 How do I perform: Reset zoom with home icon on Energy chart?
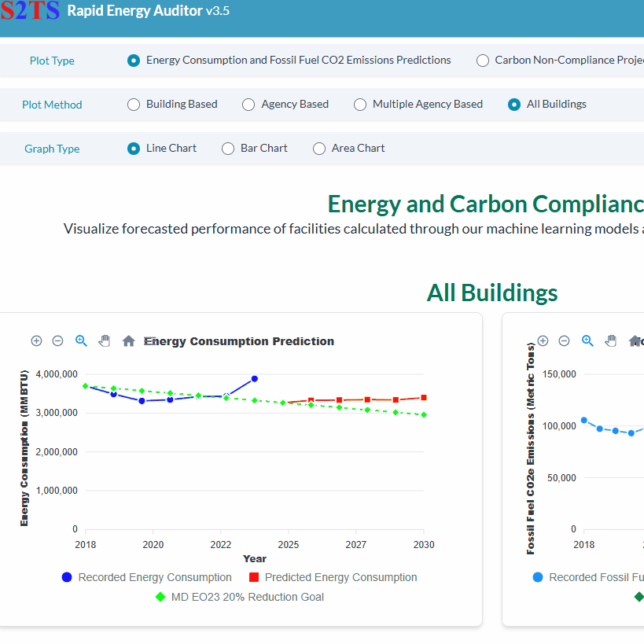tap(128, 340)
